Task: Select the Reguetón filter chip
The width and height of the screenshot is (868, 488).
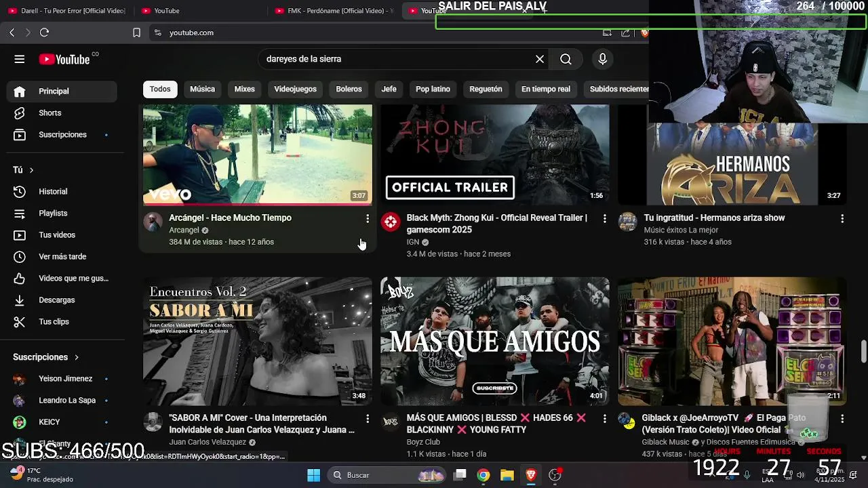Action: click(486, 89)
